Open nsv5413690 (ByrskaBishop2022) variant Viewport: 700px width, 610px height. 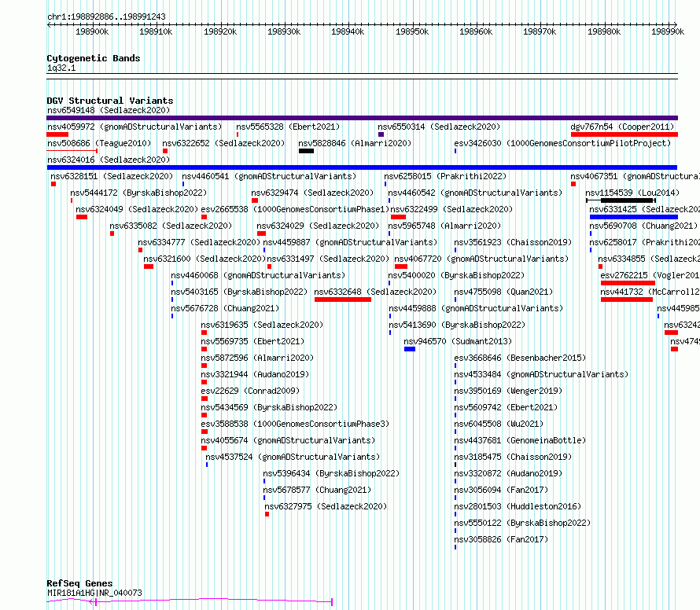[x=457, y=325]
